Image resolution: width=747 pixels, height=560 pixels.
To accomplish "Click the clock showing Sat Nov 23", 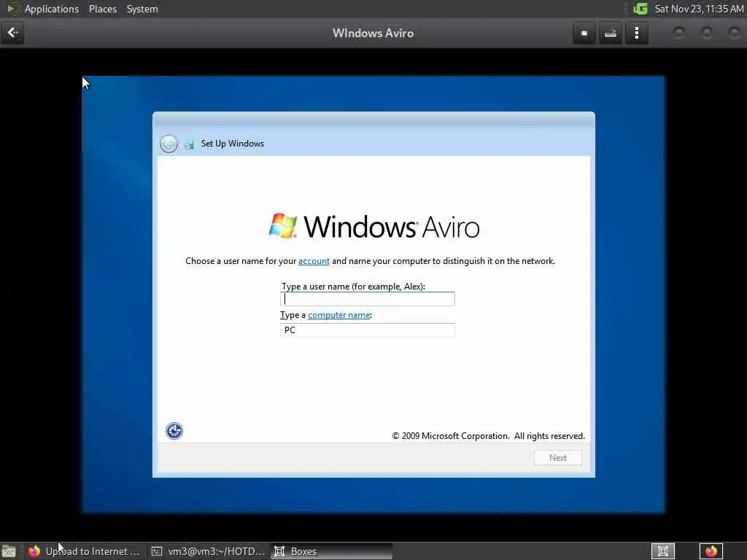I will click(699, 9).
